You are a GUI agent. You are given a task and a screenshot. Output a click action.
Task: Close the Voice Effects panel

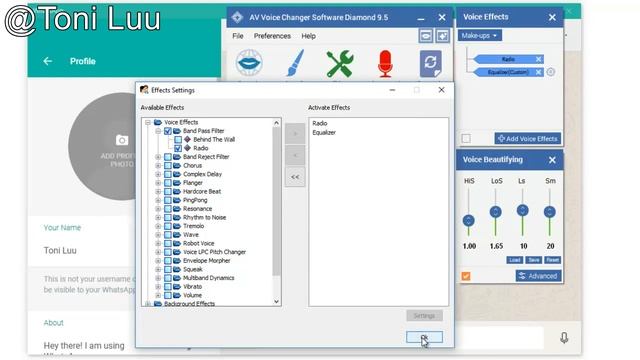click(x=552, y=17)
